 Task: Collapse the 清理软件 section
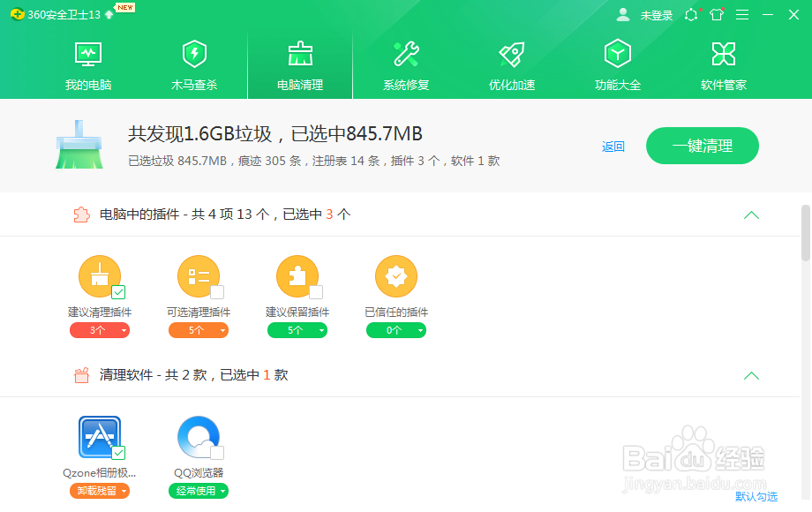click(x=751, y=376)
